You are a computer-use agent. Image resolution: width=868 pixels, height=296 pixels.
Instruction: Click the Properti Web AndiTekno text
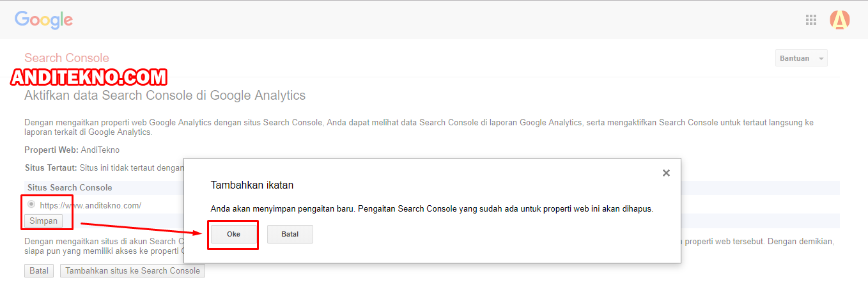[72, 150]
